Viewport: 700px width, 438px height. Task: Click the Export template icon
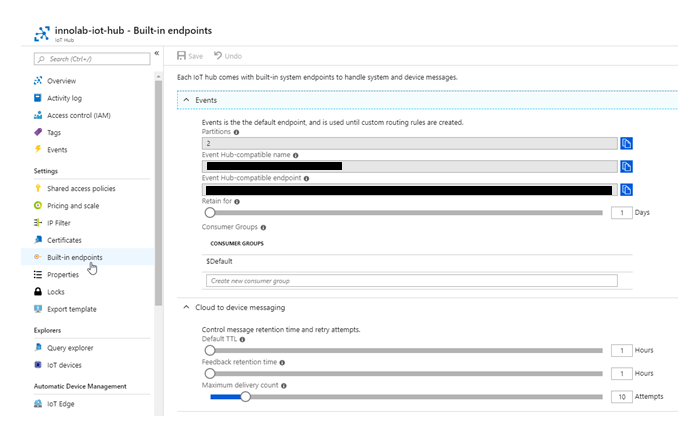[x=38, y=309]
